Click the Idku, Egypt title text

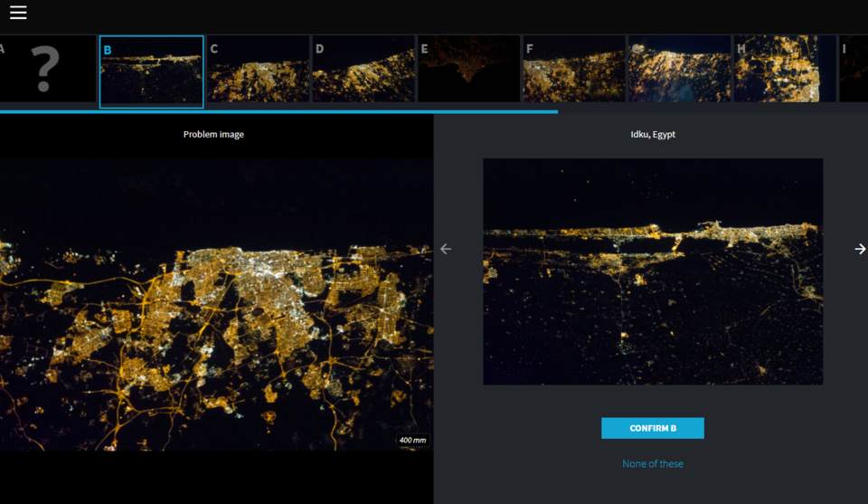point(653,134)
